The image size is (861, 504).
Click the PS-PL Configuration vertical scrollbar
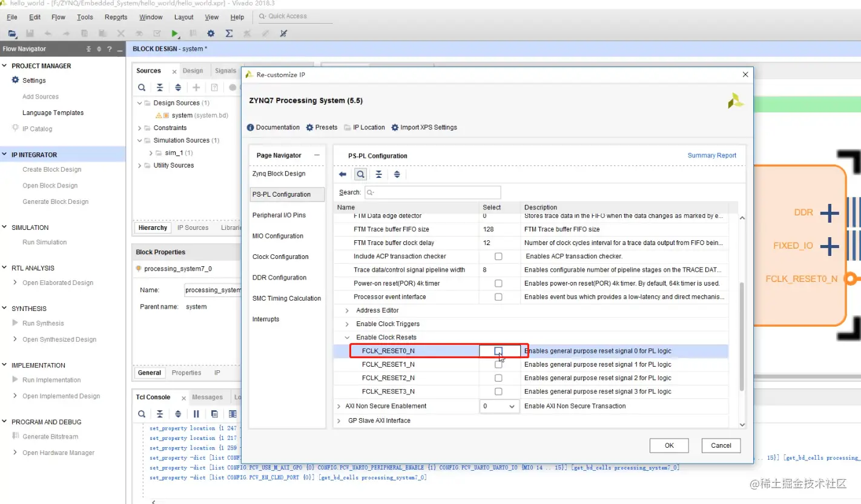742,336
